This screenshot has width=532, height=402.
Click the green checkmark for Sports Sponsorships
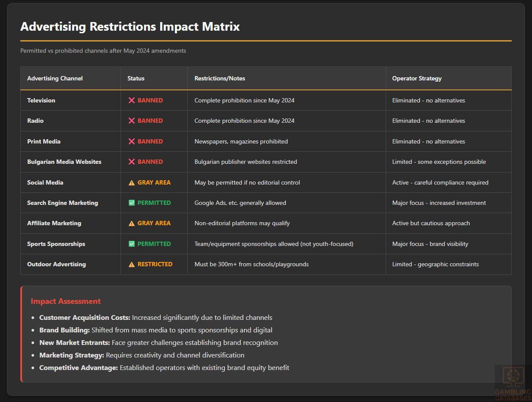click(x=132, y=244)
